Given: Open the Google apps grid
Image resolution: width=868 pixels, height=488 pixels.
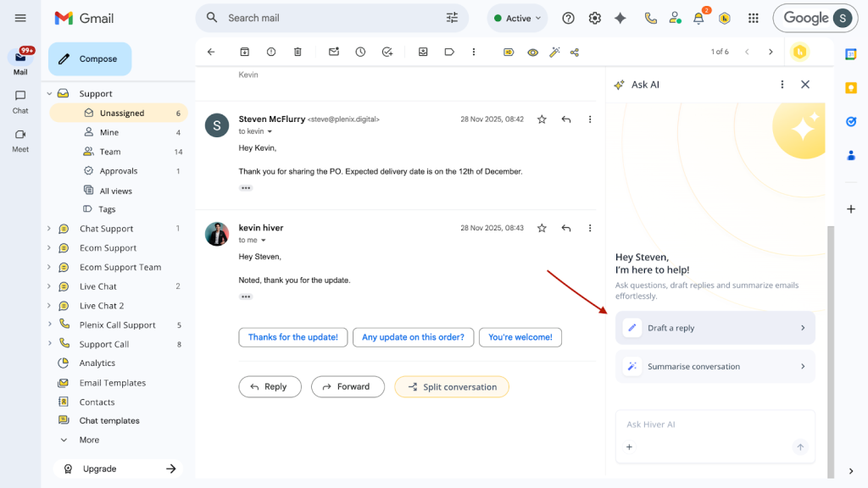Looking at the screenshot, I should pos(753,18).
